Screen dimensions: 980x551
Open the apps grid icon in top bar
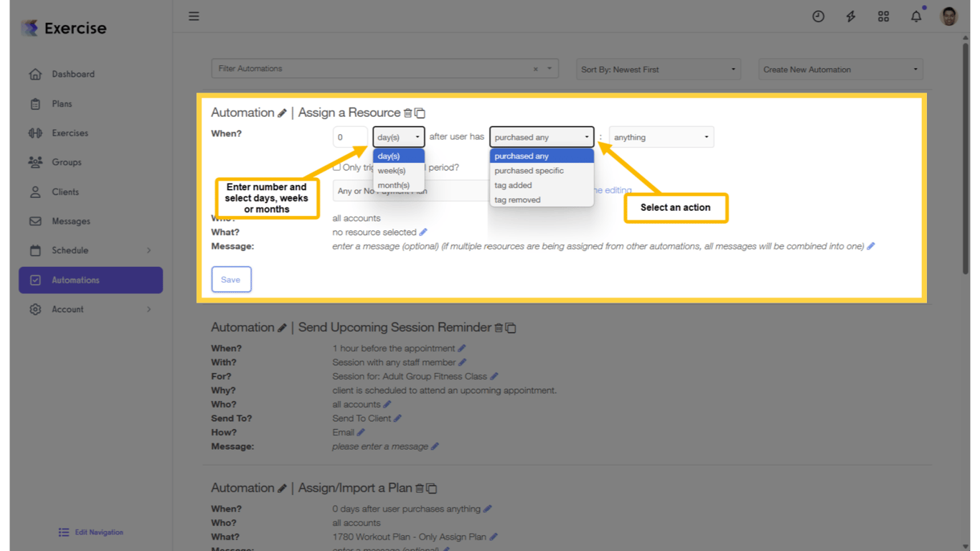(x=883, y=16)
